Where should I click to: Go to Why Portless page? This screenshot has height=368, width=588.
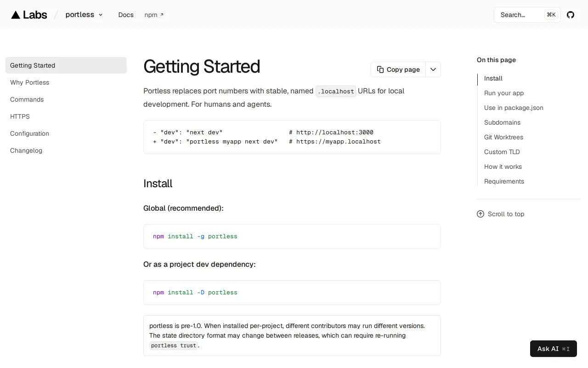[x=66, y=82]
